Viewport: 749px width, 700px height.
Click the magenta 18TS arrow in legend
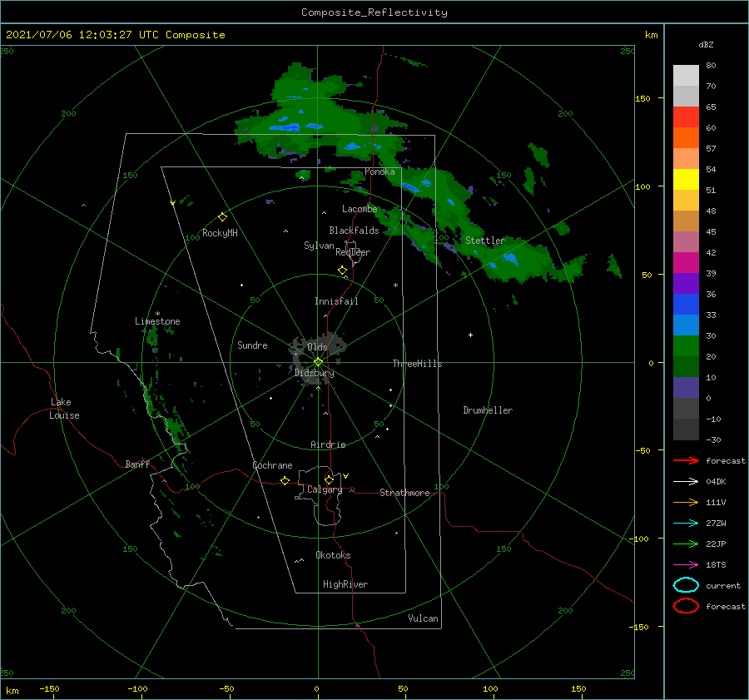tap(686, 565)
